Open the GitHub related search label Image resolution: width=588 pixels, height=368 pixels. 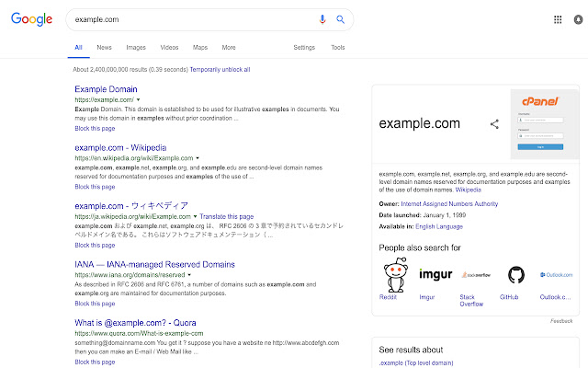click(x=509, y=297)
